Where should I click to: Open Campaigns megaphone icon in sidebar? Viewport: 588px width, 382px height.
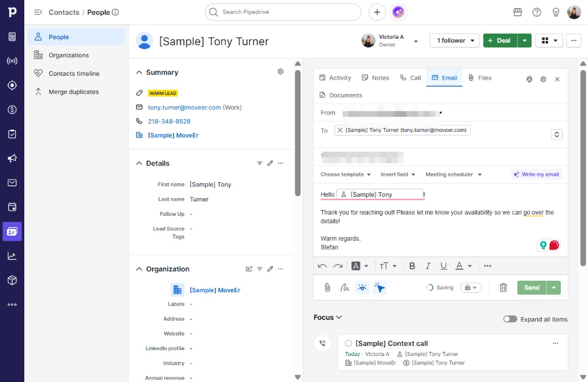[x=12, y=158]
